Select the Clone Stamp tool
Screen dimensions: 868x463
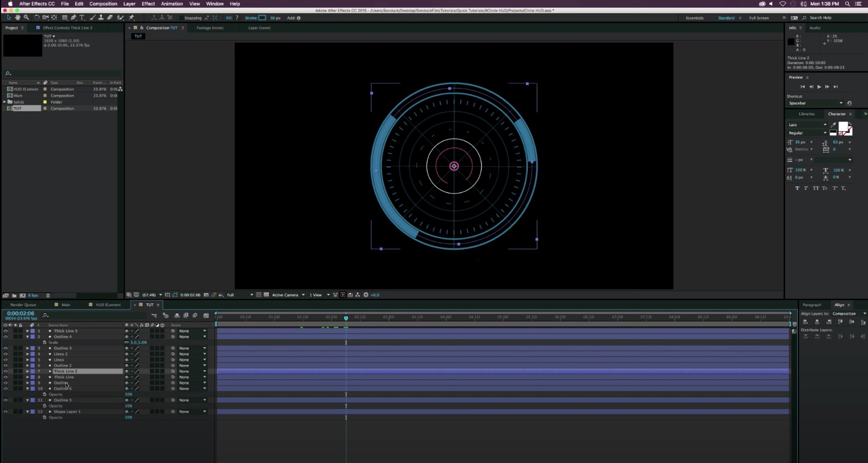(101, 18)
